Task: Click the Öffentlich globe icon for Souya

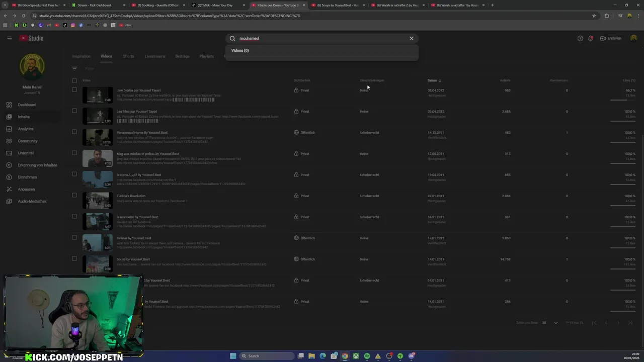Action: pyautogui.click(x=296, y=259)
